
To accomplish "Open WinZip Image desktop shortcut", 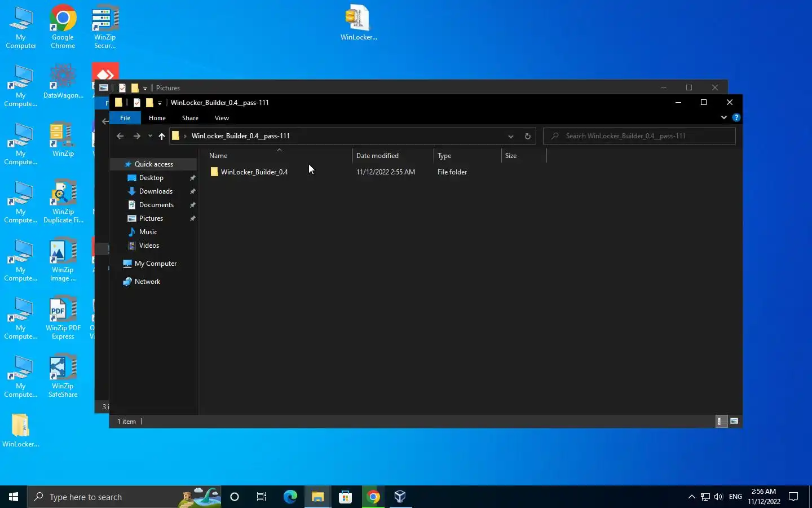I will (x=63, y=260).
